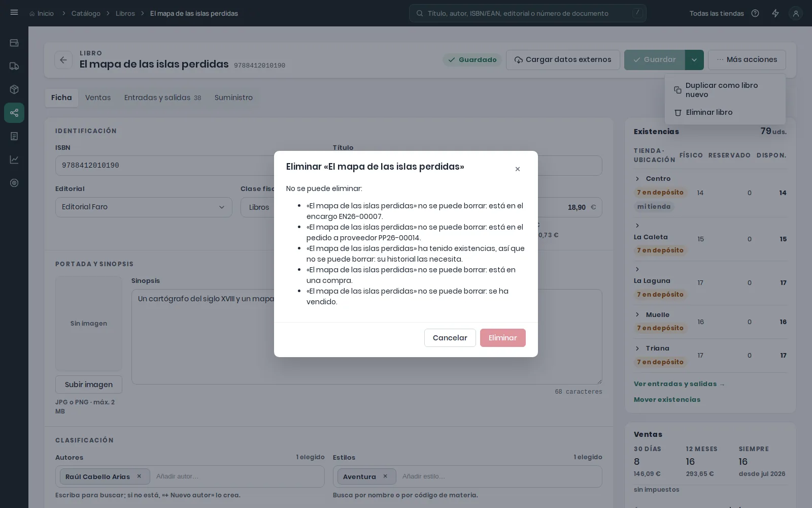Image resolution: width=812 pixels, height=508 pixels.
Task: Open the target-circle sidebar icon
Action: [14, 183]
